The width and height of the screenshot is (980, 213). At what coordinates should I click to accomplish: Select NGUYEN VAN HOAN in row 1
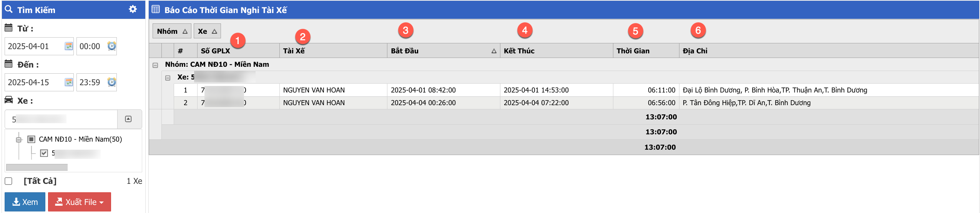(x=314, y=90)
